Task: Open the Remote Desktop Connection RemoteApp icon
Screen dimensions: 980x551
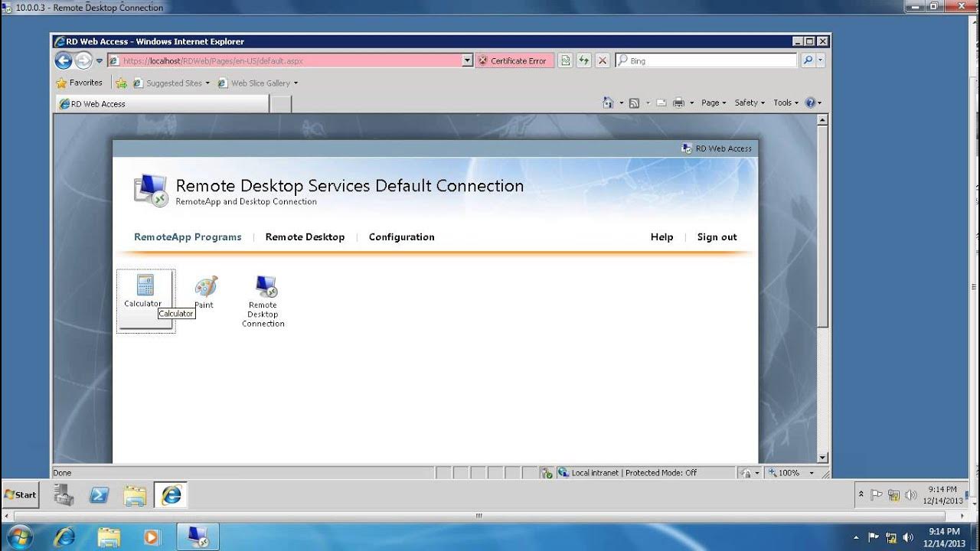Action: [x=266, y=286]
